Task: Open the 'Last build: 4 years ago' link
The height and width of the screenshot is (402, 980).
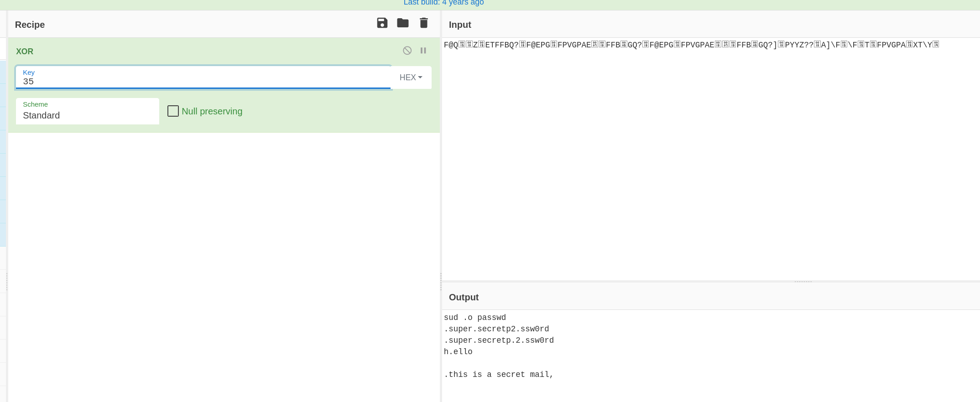Action: [443, 3]
